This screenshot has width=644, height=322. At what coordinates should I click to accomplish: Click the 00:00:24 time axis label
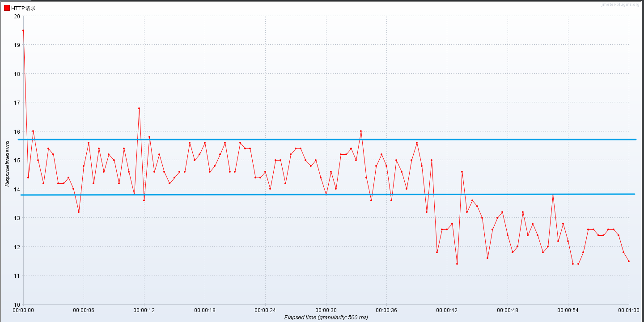265,310
